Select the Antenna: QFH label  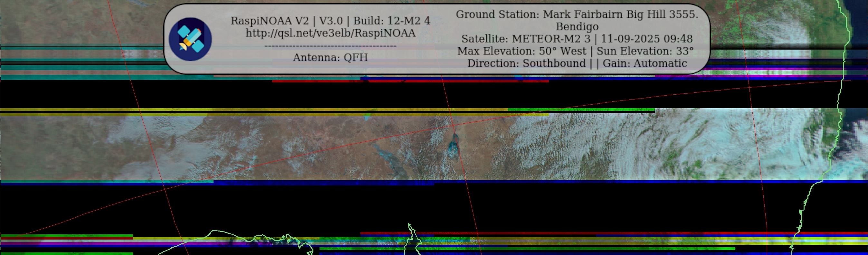(x=330, y=58)
